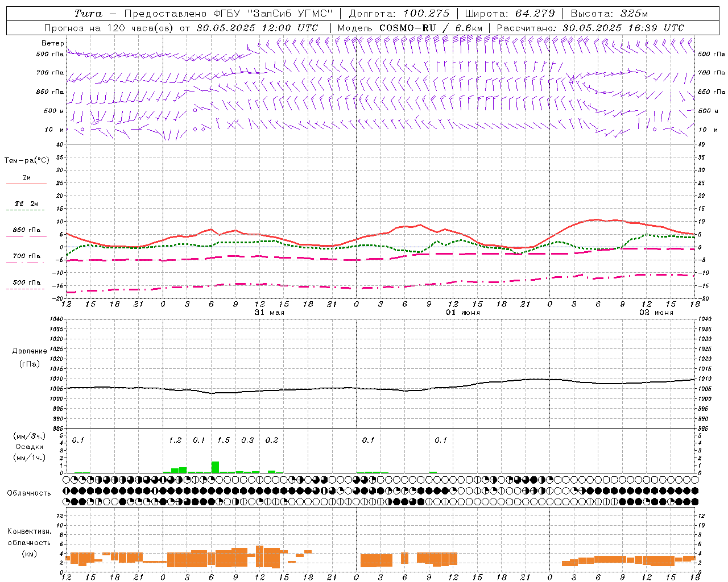Click the tallest green precipitation bar

click(x=215, y=467)
